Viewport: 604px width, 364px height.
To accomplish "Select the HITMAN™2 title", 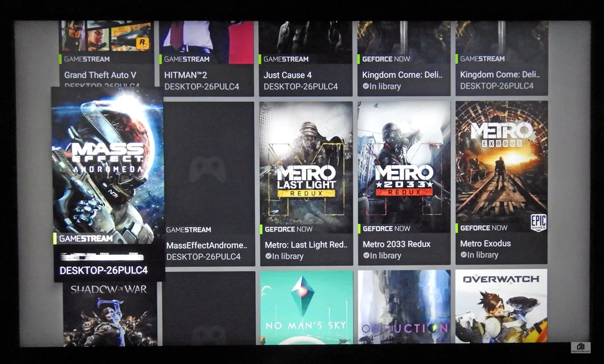I will pyautogui.click(x=186, y=75).
